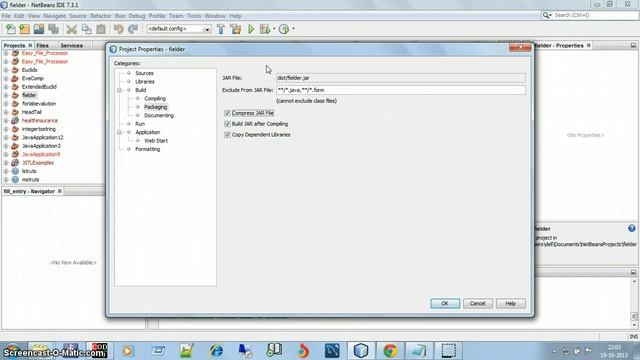Run the project with green arrow
This screenshot has width=640, height=360.
[251, 29]
